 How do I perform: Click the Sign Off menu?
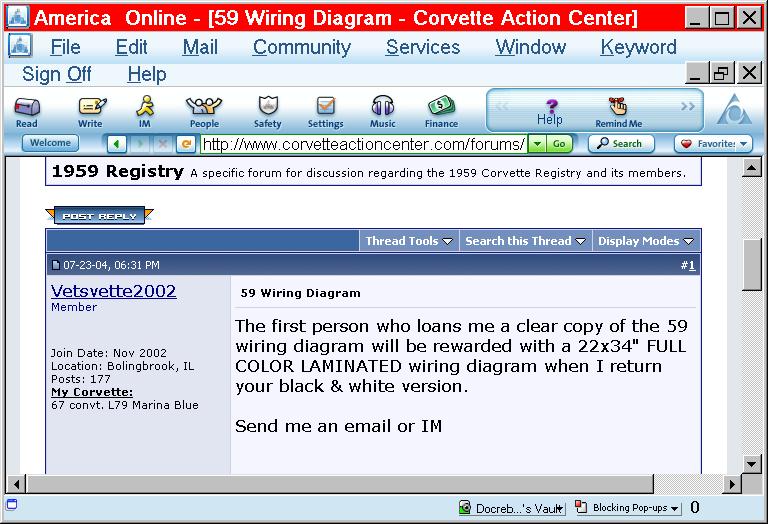click(56, 74)
